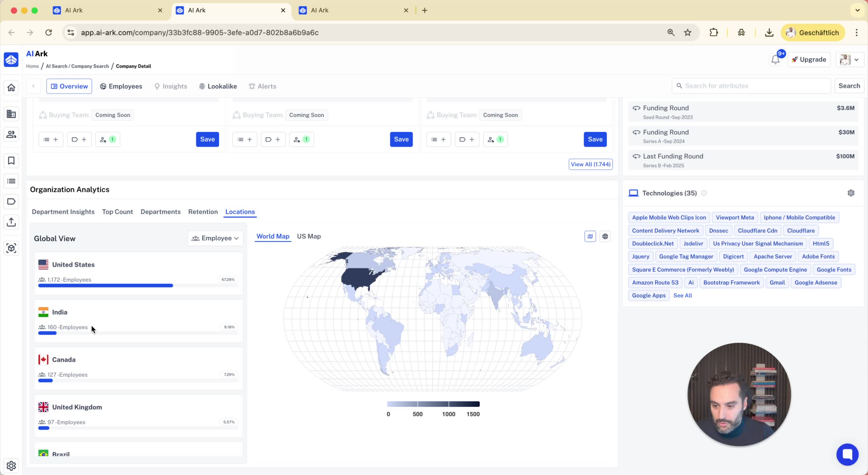Open the chat support bubble
The width and height of the screenshot is (868, 475).
847,454
